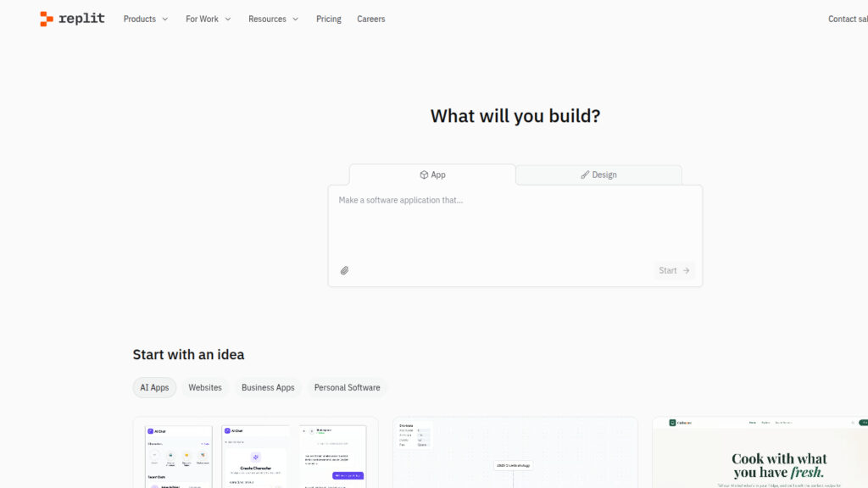Switch to the Design tab
This screenshot has height=488, width=868.
coord(598,175)
